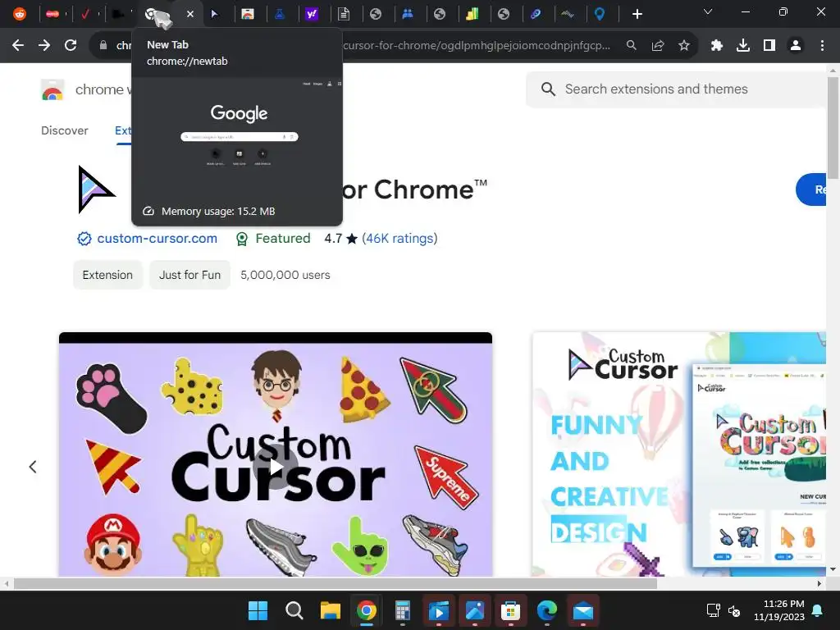Click the vertical page scrollbar thumb
Screen dimensions: 840x630
(833, 128)
